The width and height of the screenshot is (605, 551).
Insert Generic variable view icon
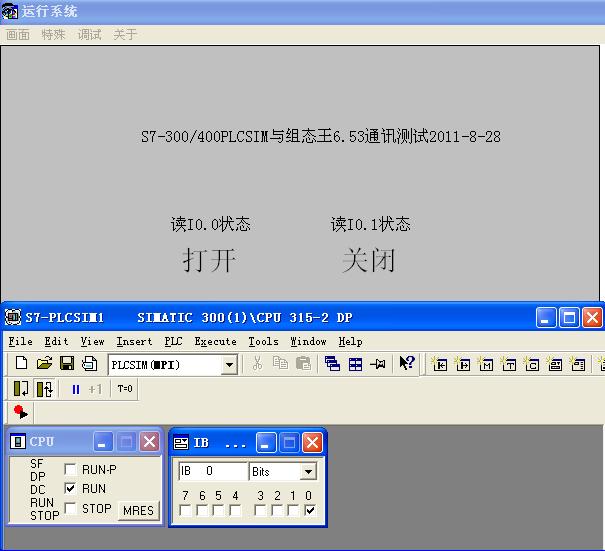click(x=555, y=363)
